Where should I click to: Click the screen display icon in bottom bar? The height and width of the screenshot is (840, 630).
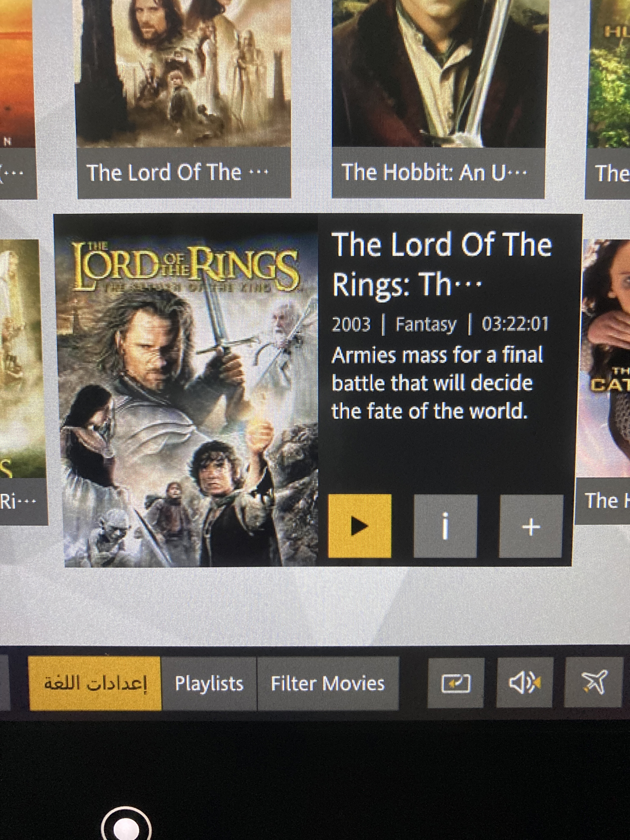[456, 683]
